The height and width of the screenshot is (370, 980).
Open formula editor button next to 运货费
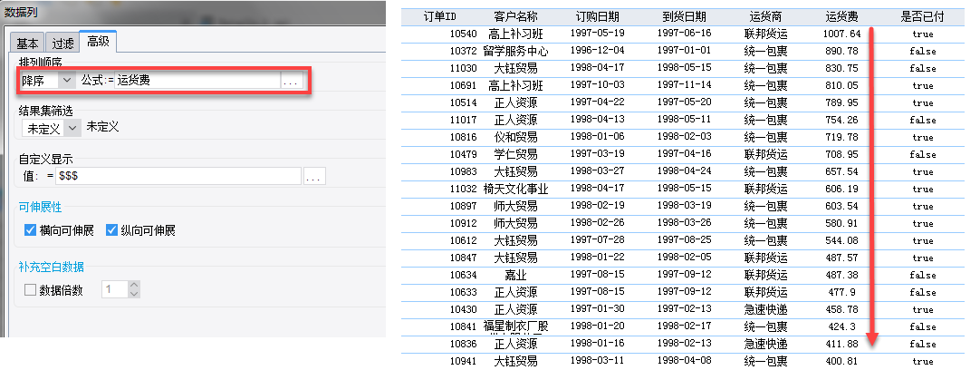(292, 81)
